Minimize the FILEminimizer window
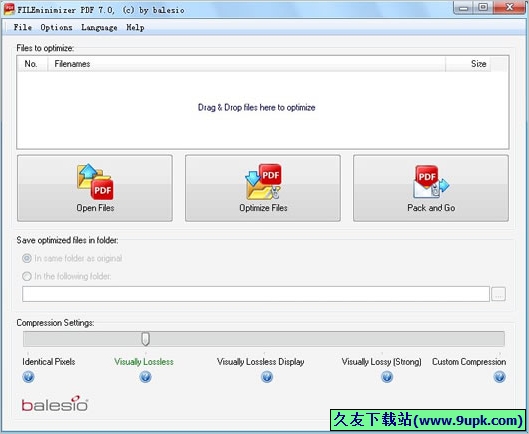The width and height of the screenshot is (529, 434). pyautogui.click(x=464, y=7)
